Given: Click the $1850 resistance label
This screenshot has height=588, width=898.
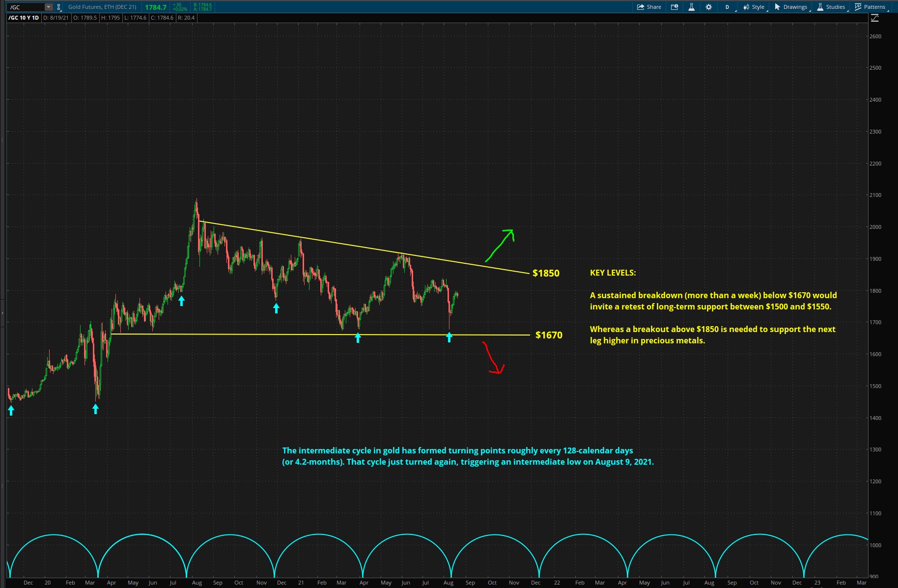Looking at the screenshot, I should click(x=546, y=273).
